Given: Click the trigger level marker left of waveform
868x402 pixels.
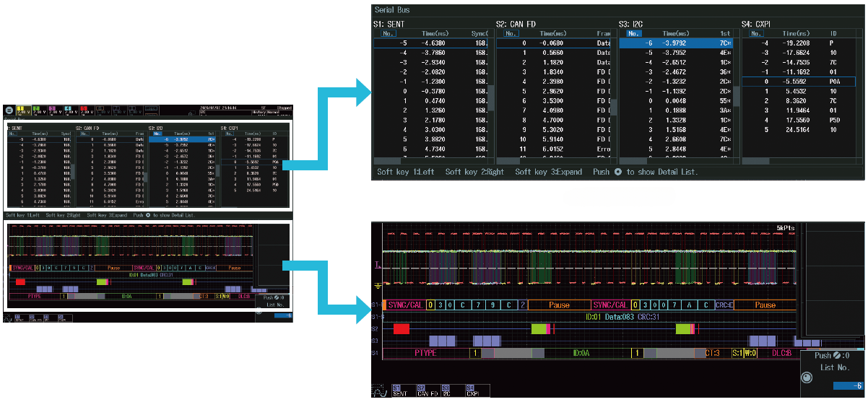Looking at the screenshot, I should (x=376, y=266).
